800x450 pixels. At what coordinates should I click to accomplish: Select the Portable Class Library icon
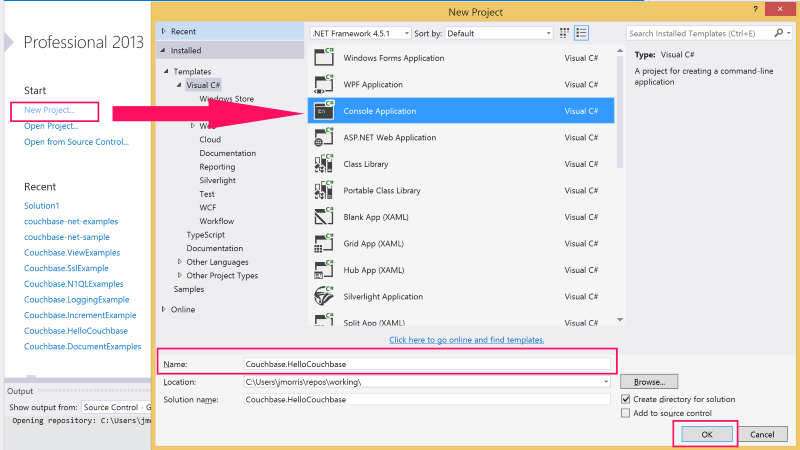pos(324,190)
